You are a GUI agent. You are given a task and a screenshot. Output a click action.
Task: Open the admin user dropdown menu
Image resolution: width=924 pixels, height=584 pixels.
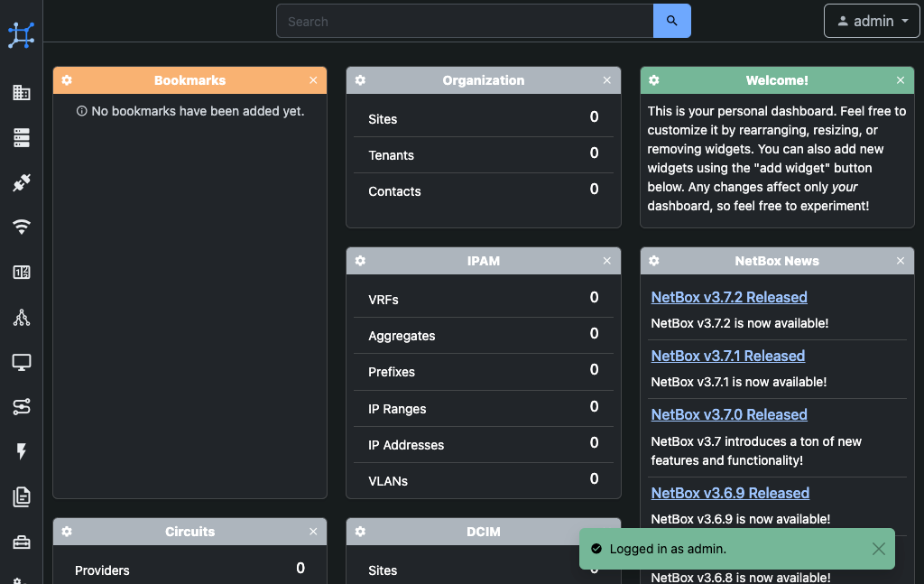872,22
